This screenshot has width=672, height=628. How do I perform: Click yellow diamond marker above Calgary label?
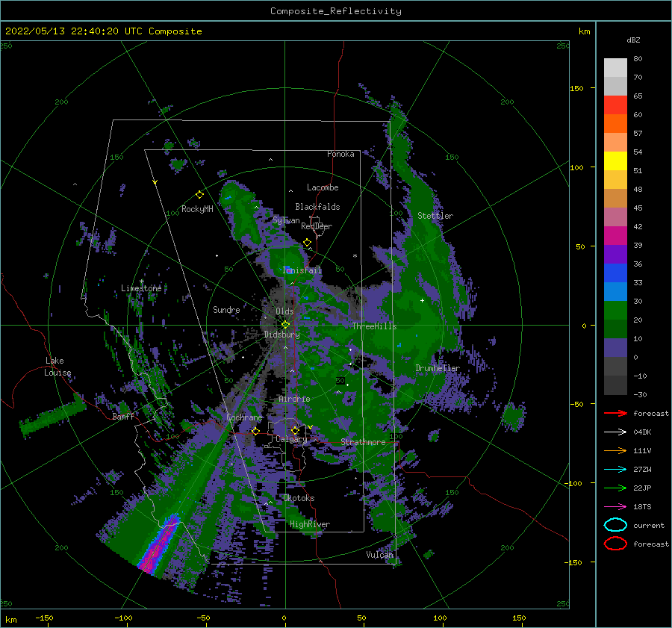[295, 430]
